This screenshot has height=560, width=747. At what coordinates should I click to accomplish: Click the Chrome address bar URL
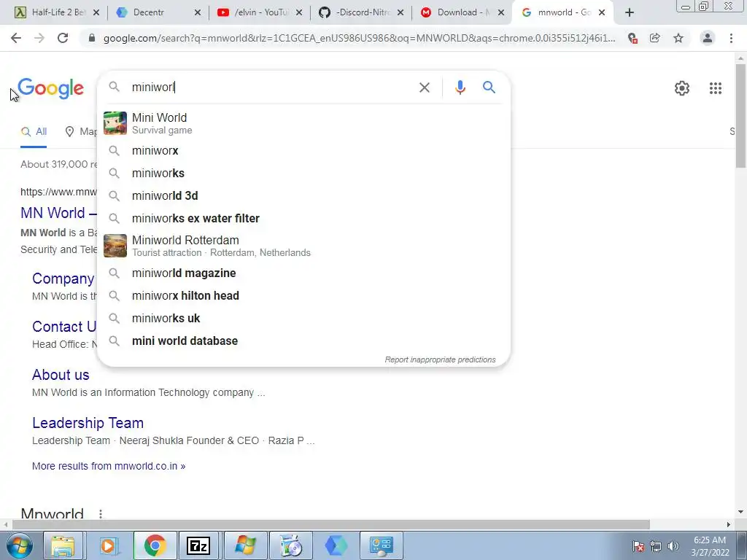(x=359, y=38)
